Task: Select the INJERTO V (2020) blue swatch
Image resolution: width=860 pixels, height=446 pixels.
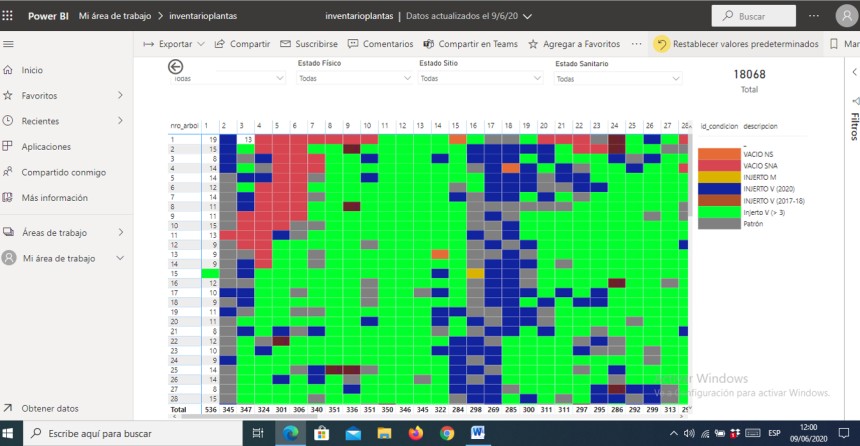Action: pos(719,189)
